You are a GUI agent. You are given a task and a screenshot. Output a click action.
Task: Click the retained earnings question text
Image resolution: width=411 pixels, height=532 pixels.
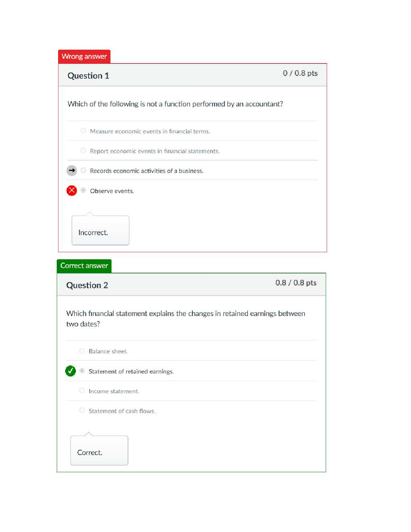[x=186, y=318]
